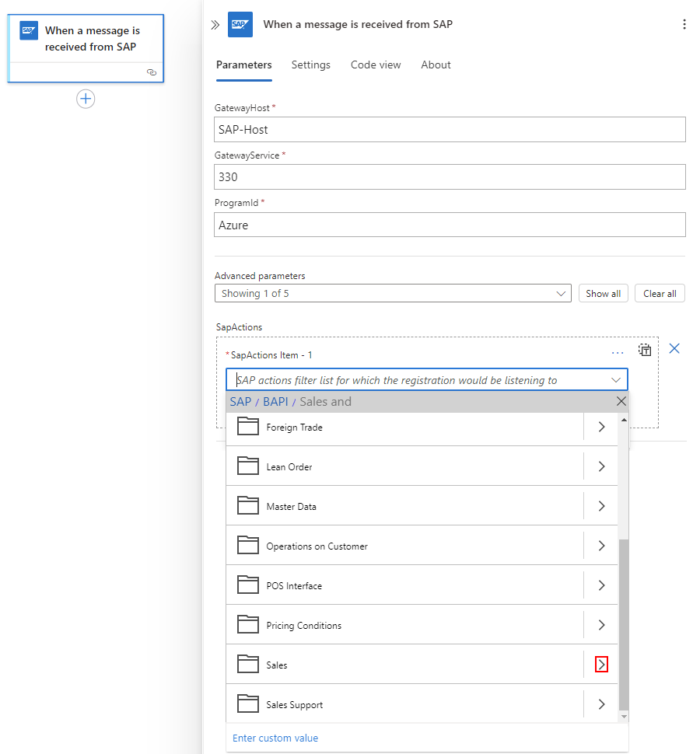The width and height of the screenshot is (700, 754).
Task: Click the Foreign Trade folder icon
Action: tap(248, 427)
